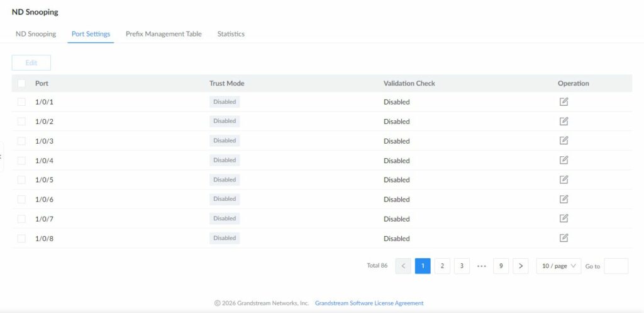Click Trust Mode Disabled tag for 1/0/4
This screenshot has width=644, height=313.
coord(225,160)
